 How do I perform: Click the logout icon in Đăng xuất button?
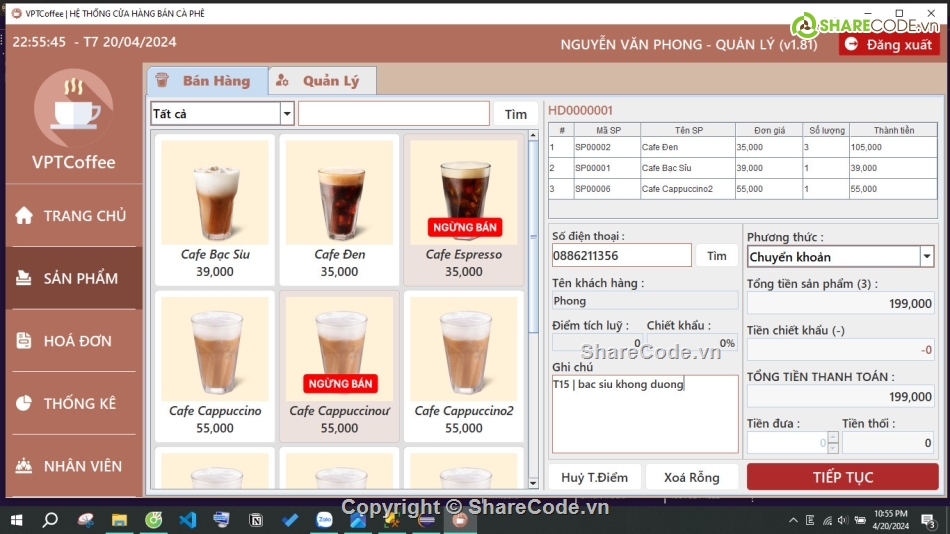click(x=851, y=44)
